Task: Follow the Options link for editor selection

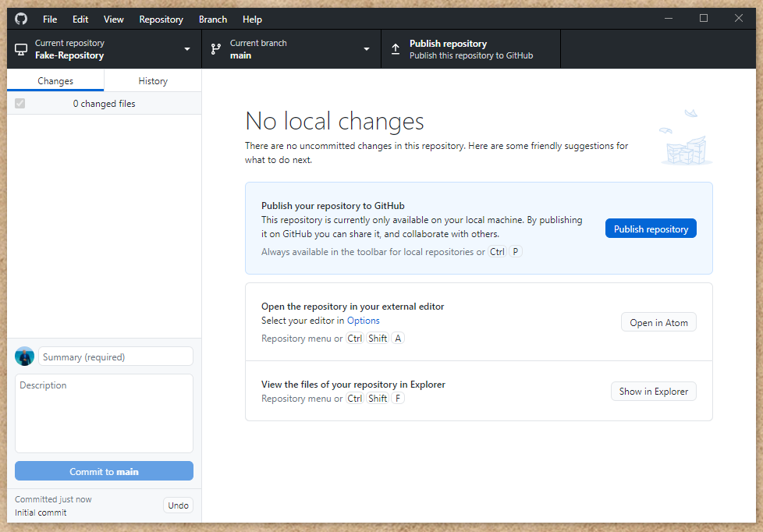Action: click(x=363, y=321)
